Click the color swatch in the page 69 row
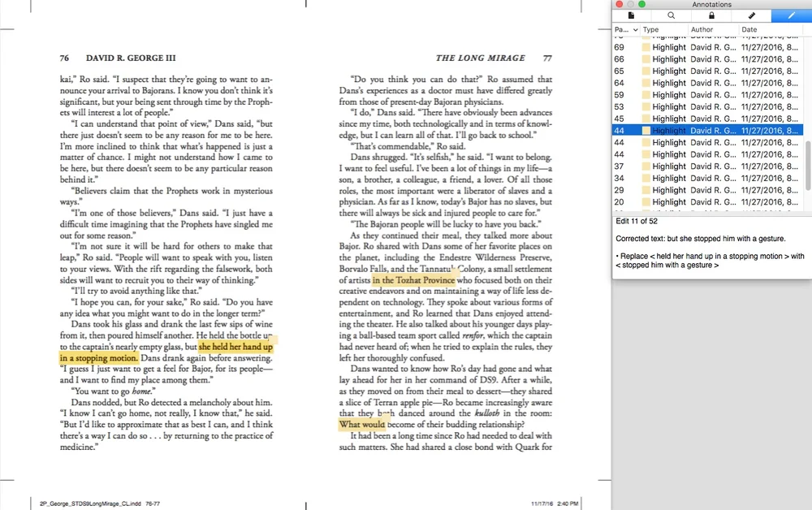 coord(646,47)
